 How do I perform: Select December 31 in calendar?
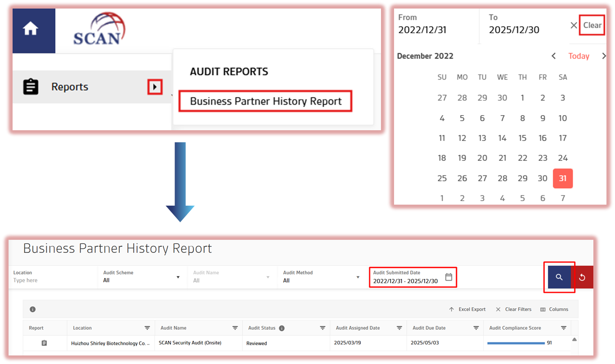click(563, 178)
